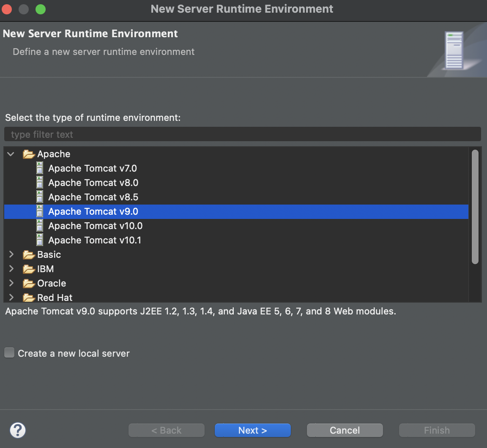Click the IBM folder icon
This screenshot has width=487, height=448.
[x=29, y=269]
